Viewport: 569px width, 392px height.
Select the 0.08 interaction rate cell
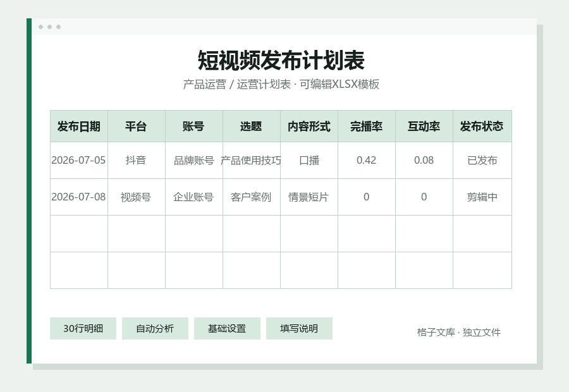tap(424, 160)
